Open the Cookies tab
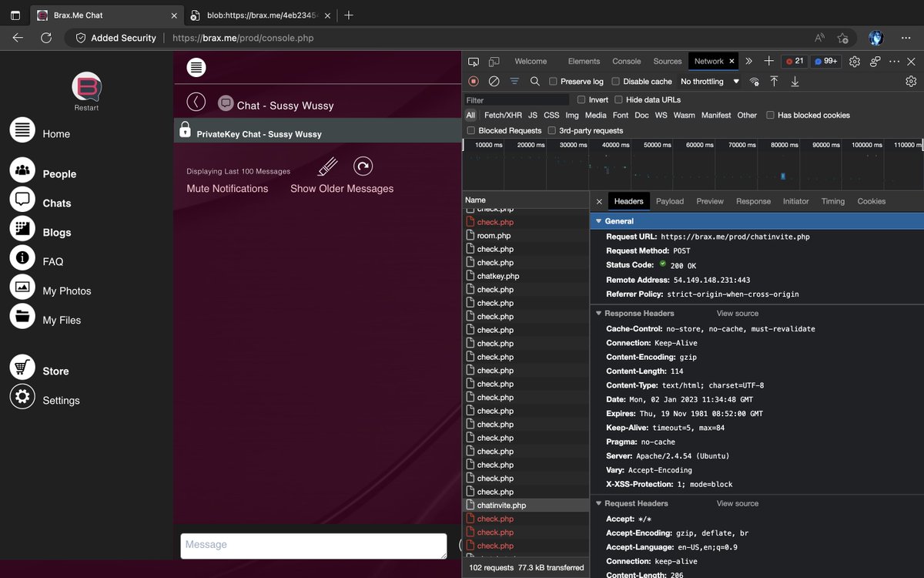924x578 pixels. [x=872, y=201]
